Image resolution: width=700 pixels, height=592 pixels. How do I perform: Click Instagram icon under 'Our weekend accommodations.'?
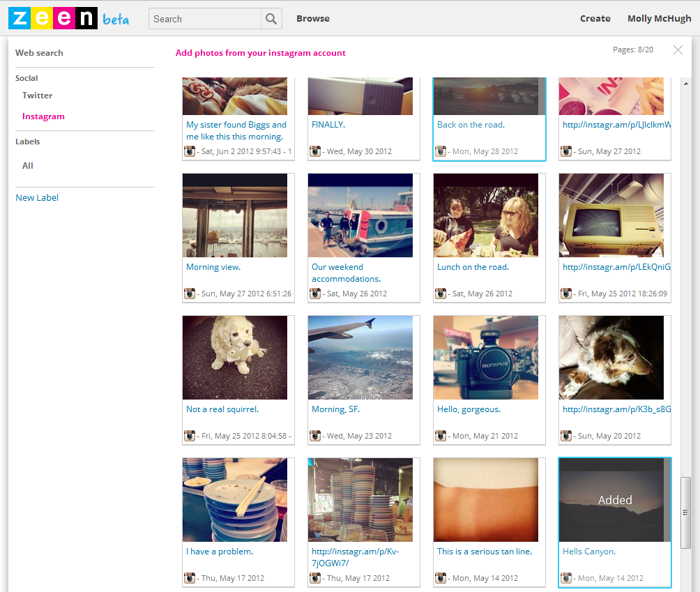(x=315, y=294)
